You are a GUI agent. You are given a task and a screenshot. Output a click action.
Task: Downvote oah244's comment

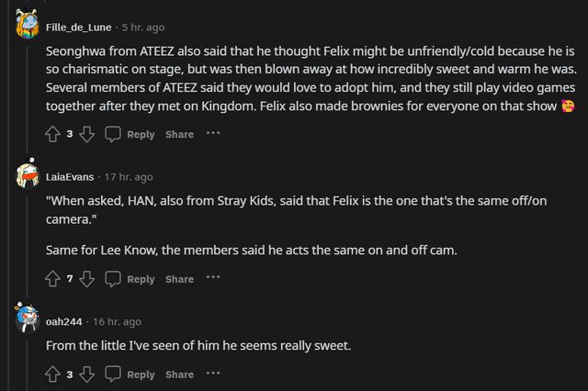pyautogui.click(x=86, y=374)
